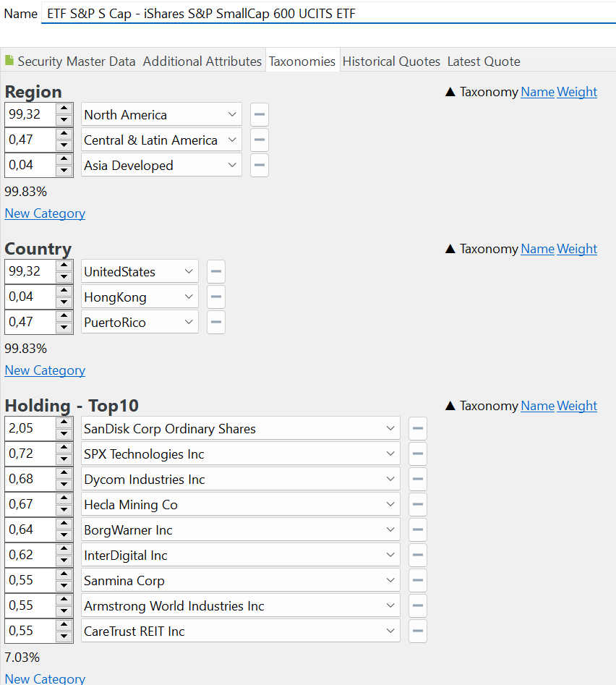The image size is (616, 685).
Task: Click the Security Master Data tab icon
Action: tap(9, 61)
